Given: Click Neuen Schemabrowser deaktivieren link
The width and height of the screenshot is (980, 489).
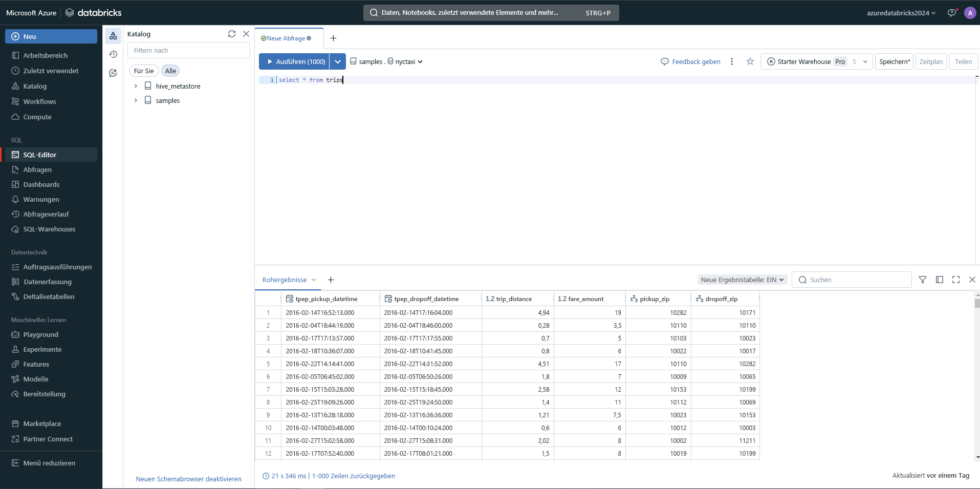Looking at the screenshot, I should pos(189,479).
